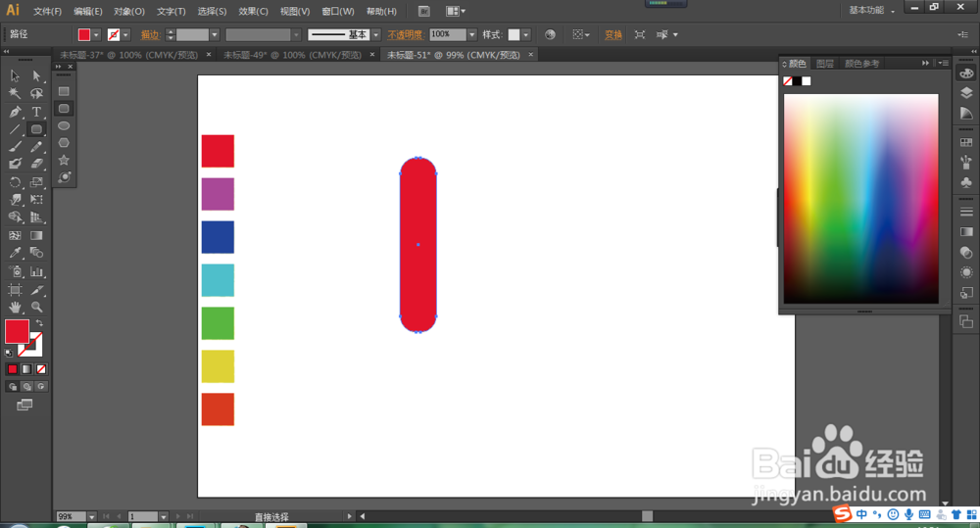The width and height of the screenshot is (980, 528).
Task: Select the purple square on canvas
Action: [x=218, y=194]
